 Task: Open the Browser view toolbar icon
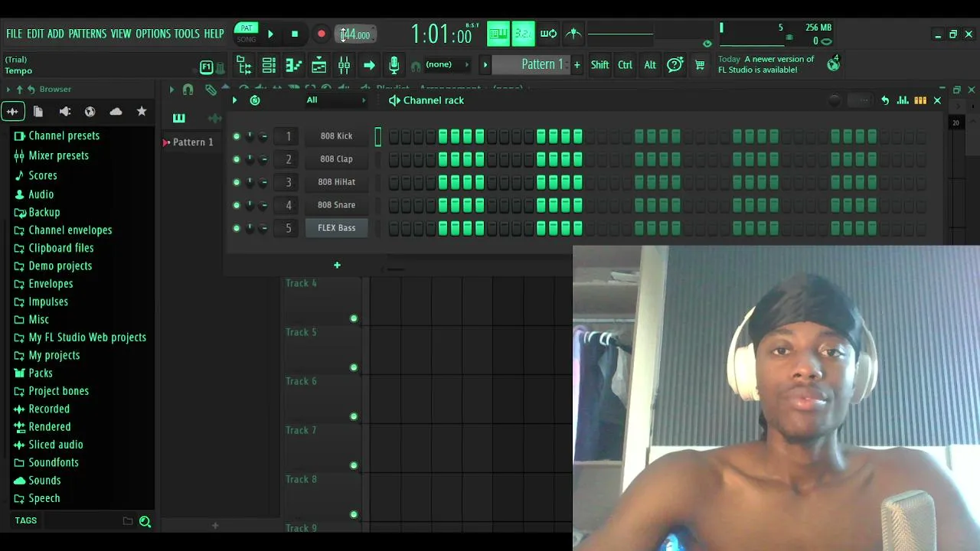[x=244, y=65]
